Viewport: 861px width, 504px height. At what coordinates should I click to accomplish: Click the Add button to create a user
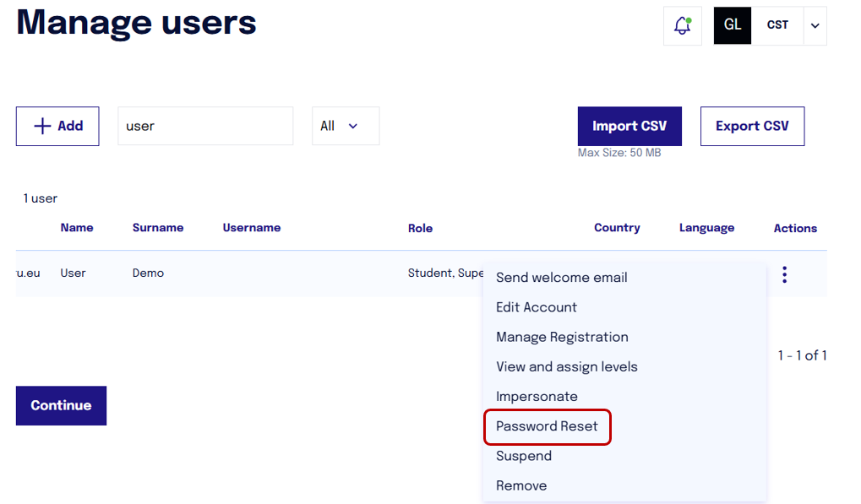(57, 125)
